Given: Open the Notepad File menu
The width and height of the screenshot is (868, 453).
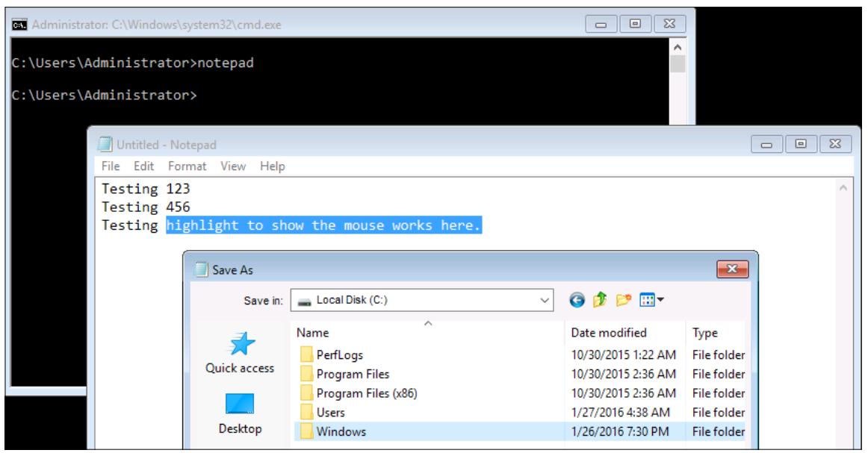Looking at the screenshot, I should pyautogui.click(x=110, y=166).
